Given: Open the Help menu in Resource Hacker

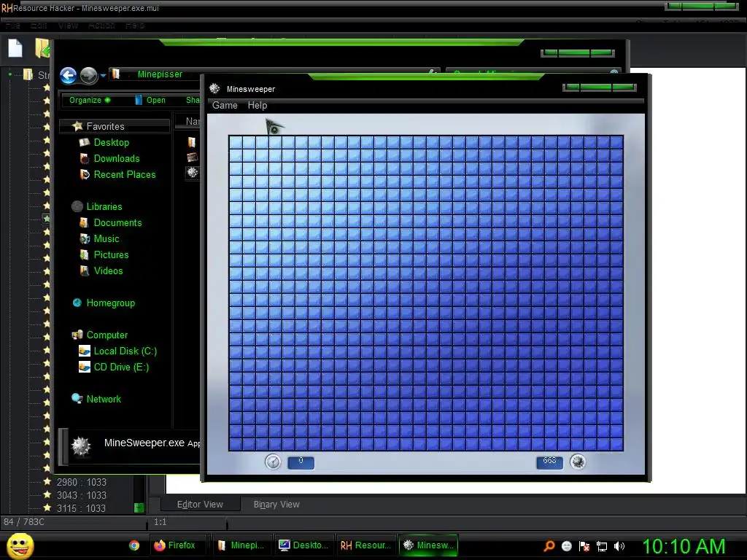Looking at the screenshot, I should tap(135, 26).
